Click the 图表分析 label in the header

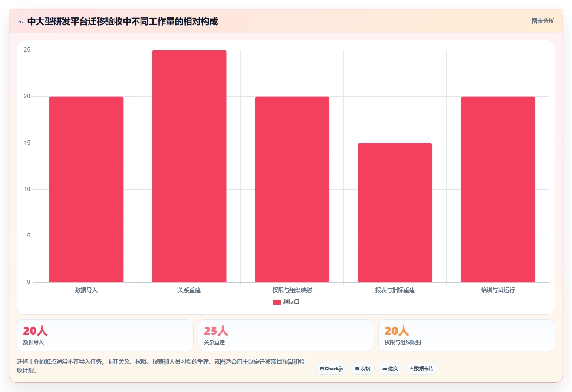tap(543, 21)
